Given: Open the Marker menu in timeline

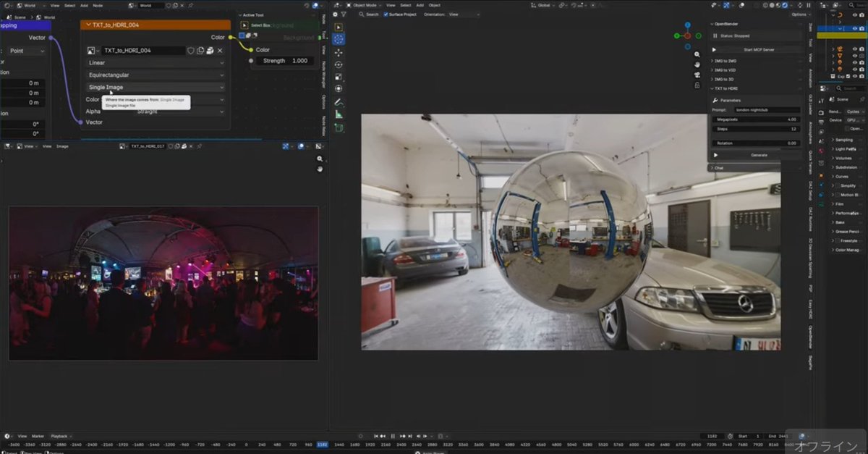Looking at the screenshot, I should tap(38, 436).
